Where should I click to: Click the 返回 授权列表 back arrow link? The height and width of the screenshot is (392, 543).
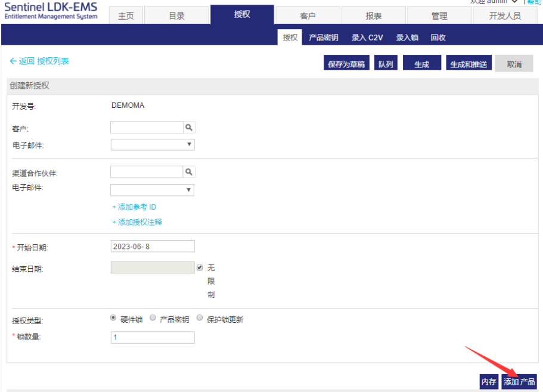[x=39, y=61]
